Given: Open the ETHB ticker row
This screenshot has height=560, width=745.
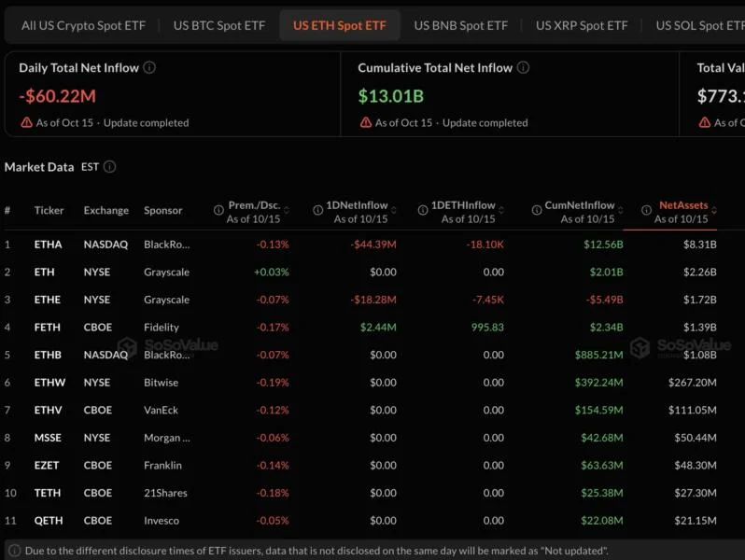Looking at the screenshot, I should click(360, 355).
